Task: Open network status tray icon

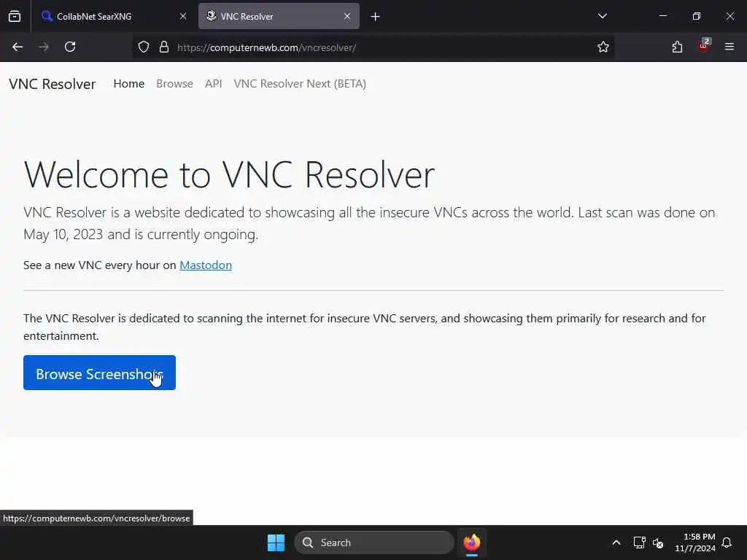Action: click(x=639, y=542)
